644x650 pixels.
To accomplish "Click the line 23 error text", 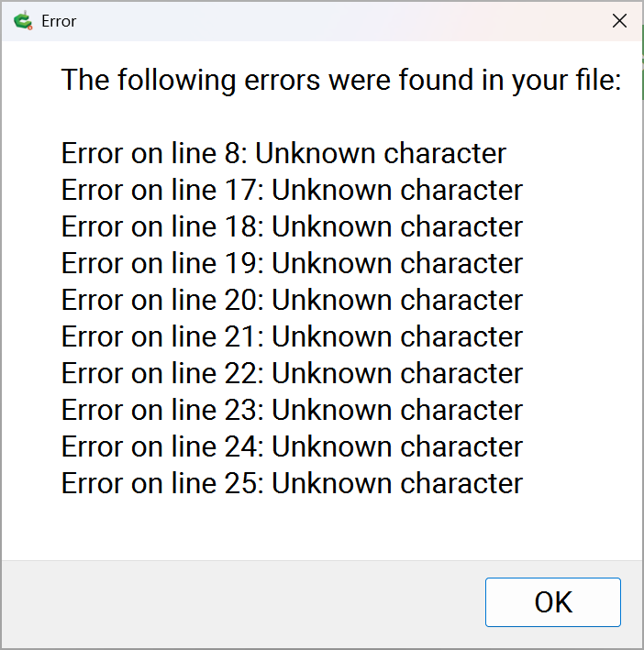I will click(x=292, y=410).
